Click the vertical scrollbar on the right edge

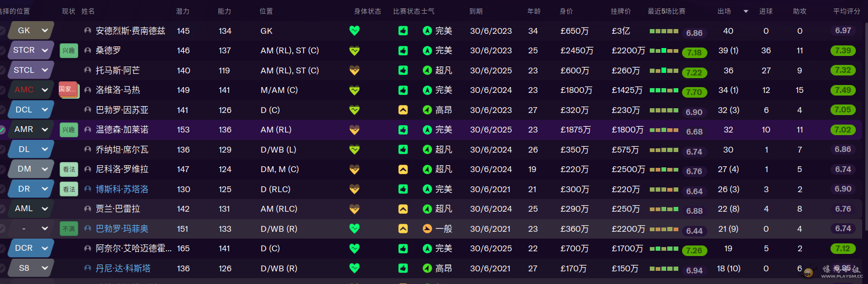[865, 127]
